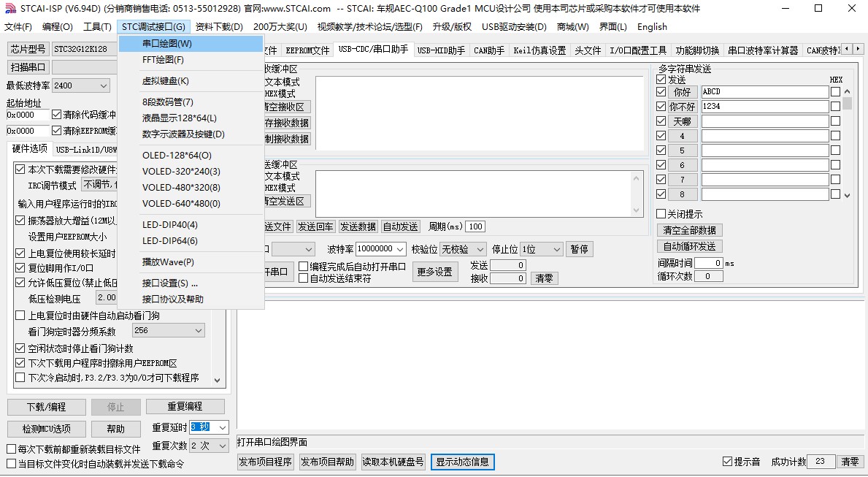Toggle 上电复位时由硬件自动启动看门狗 checkbox

click(x=20, y=316)
